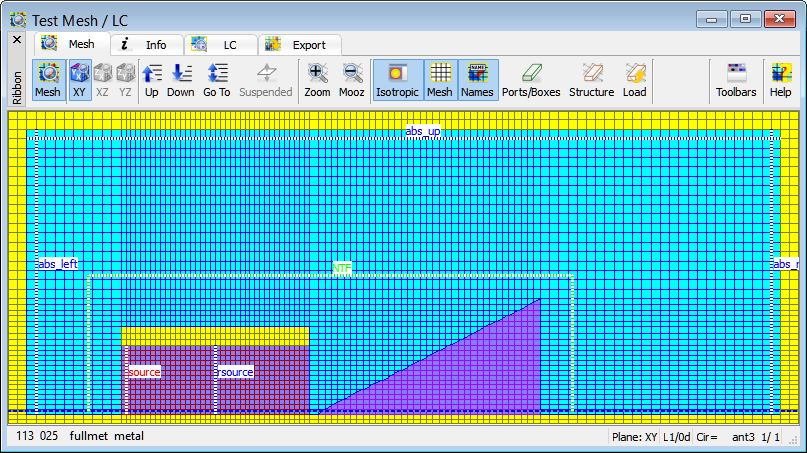Toggle Isotropic display mode
This screenshot has width=807, height=453.
click(398, 80)
